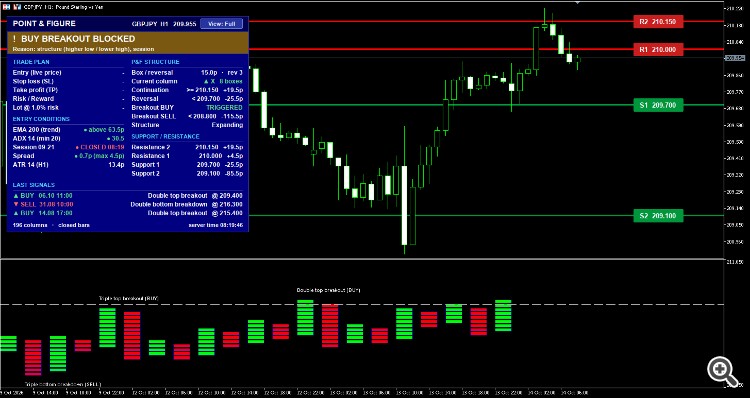The width and height of the screenshot is (750, 398).
Task: Click the Take profit (TP) row
Action: [x=68, y=90]
